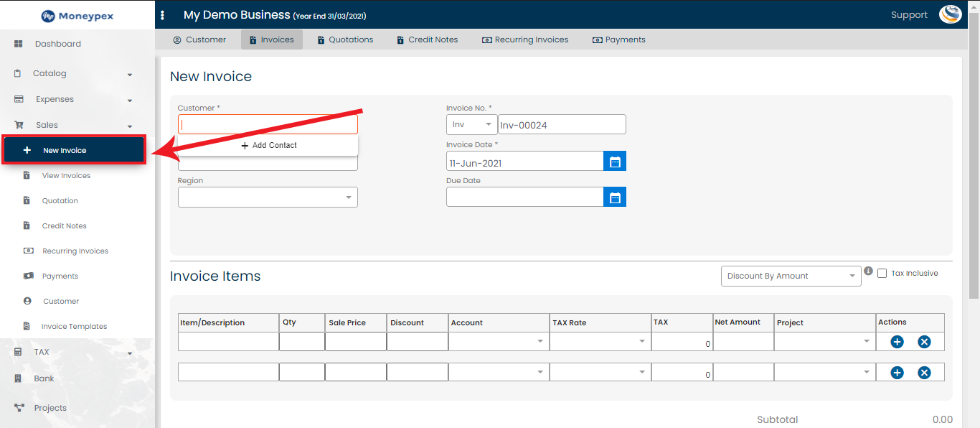Click the Support link in the top bar

[909, 14]
